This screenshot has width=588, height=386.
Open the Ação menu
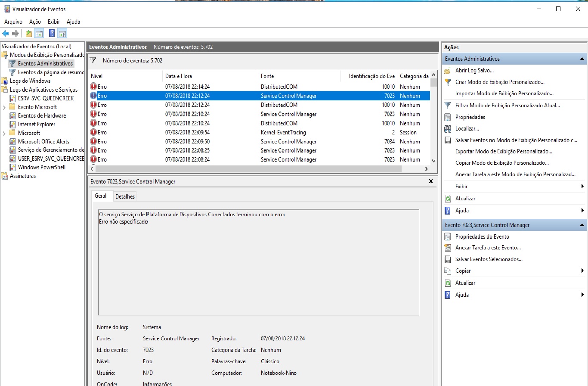click(x=35, y=22)
